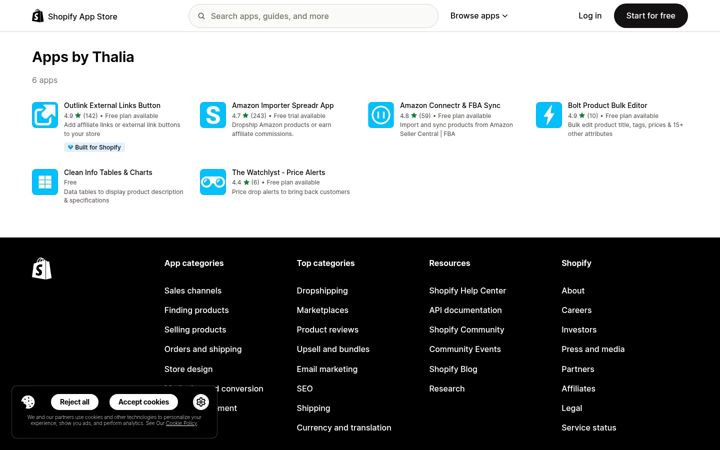Click the Built for Shopify badge

point(95,147)
